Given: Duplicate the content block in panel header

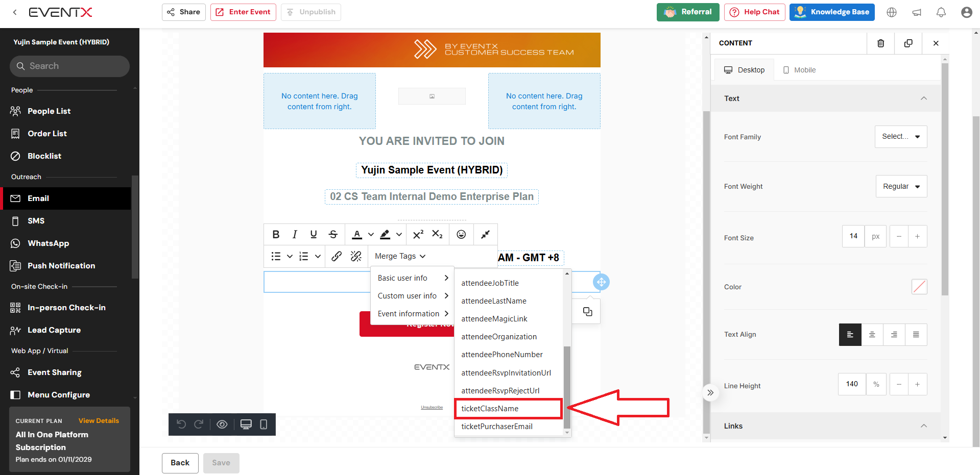Looking at the screenshot, I should pyautogui.click(x=908, y=43).
